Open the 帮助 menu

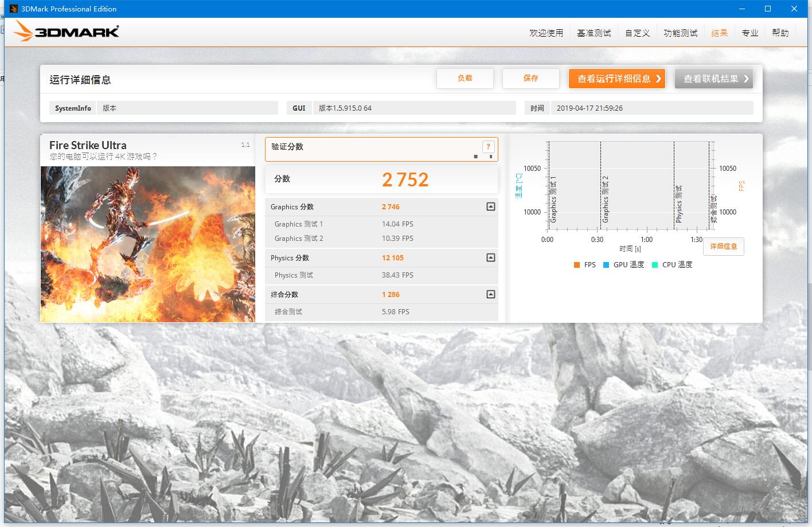[780, 33]
